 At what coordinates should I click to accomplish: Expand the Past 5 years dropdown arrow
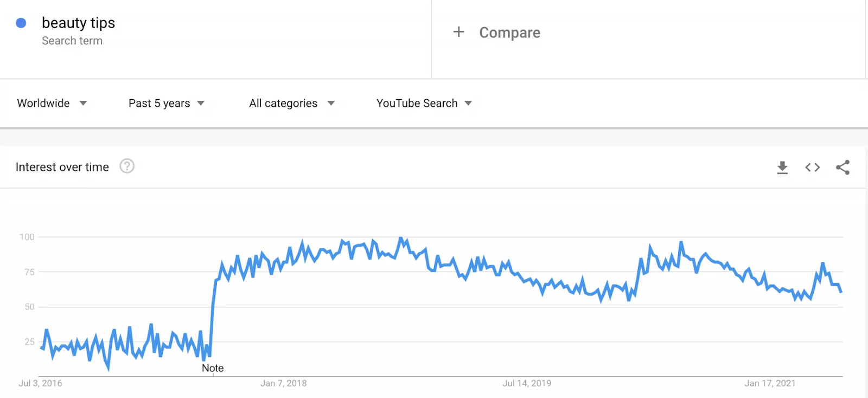pyautogui.click(x=201, y=103)
